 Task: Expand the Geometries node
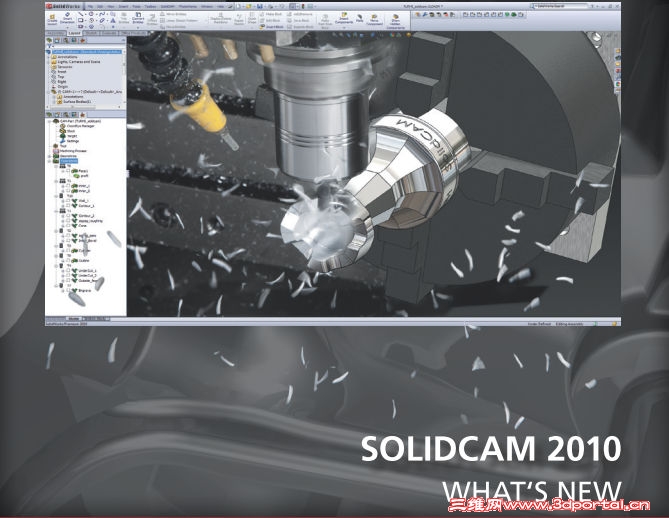(x=49, y=156)
